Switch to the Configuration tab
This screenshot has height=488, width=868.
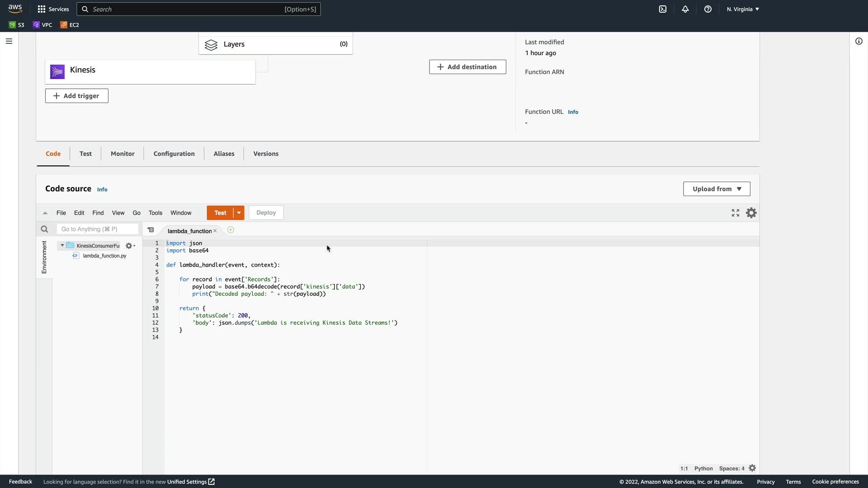click(x=174, y=154)
